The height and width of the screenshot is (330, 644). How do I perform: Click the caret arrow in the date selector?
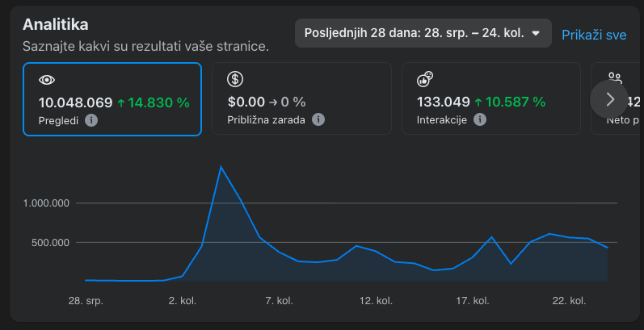pyautogui.click(x=535, y=34)
